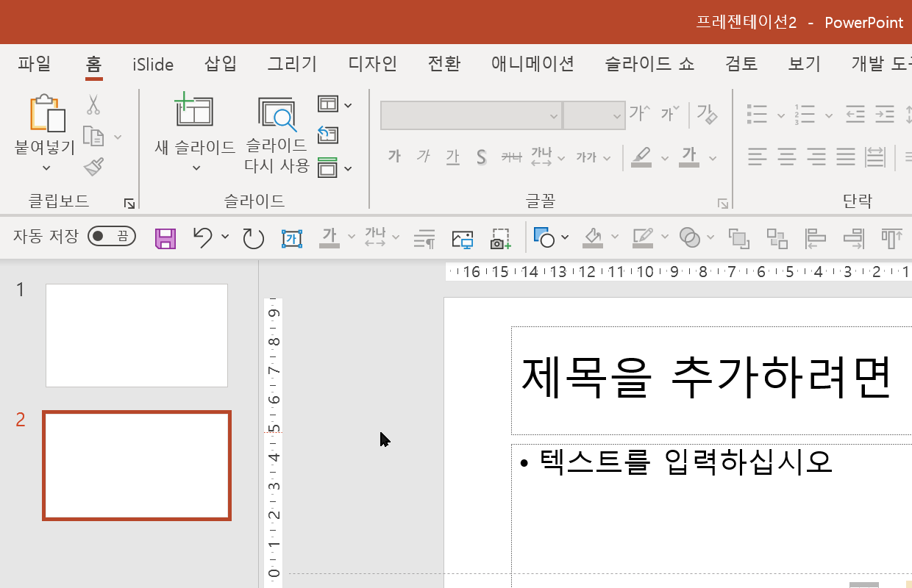The height and width of the screenshot is (588, 912).
Task: Click the Numbering list icon
Action: click(805, 114)
